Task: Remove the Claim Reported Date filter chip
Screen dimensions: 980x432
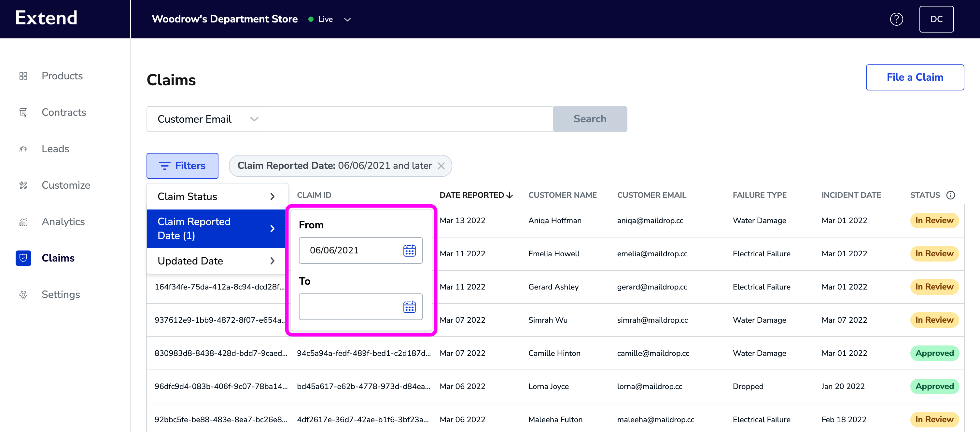Action: [x=441, y=166]
